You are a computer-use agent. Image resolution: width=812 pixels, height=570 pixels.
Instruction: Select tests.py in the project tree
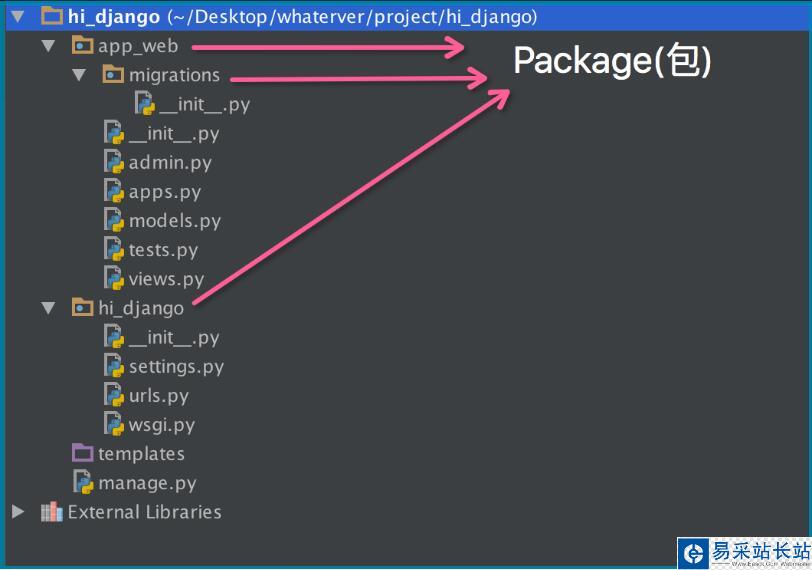(163, 250)
